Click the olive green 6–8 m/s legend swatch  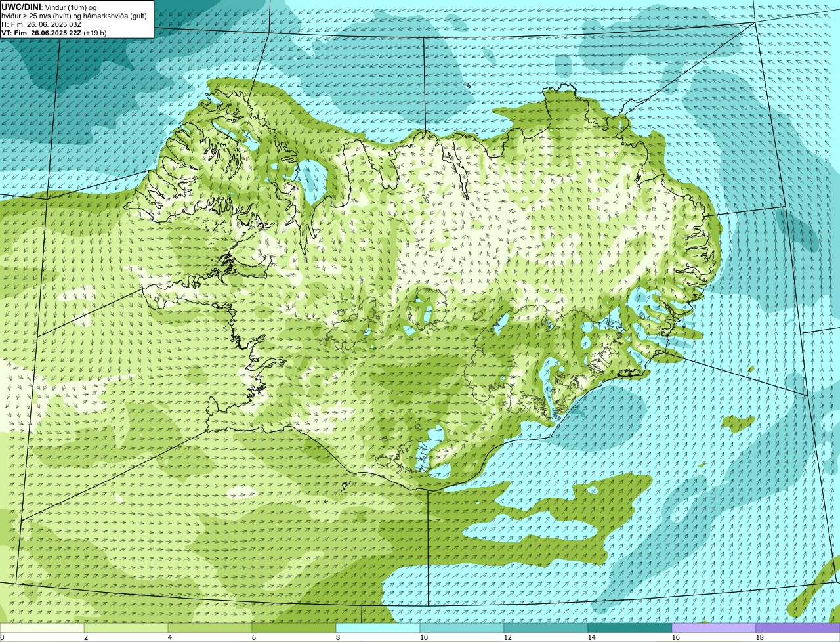coord(294,628)
